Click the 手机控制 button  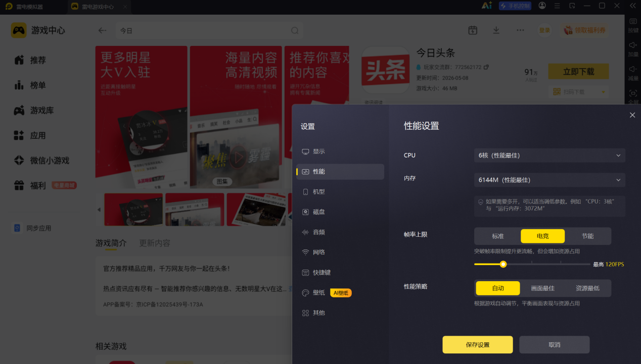[x=515, y=6]
